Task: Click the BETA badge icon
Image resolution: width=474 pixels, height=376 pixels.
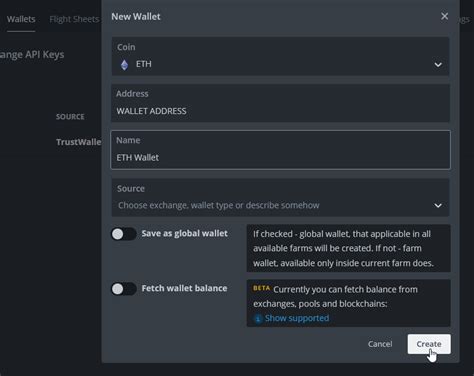Action: [x=262, y=288]
